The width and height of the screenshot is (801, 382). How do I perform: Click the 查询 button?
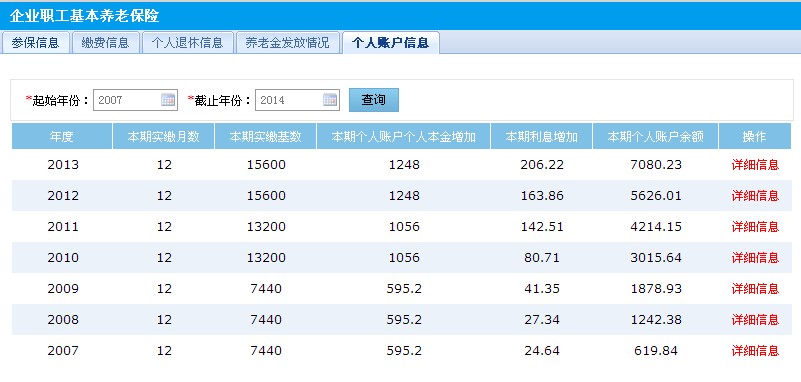coord(373,100)
